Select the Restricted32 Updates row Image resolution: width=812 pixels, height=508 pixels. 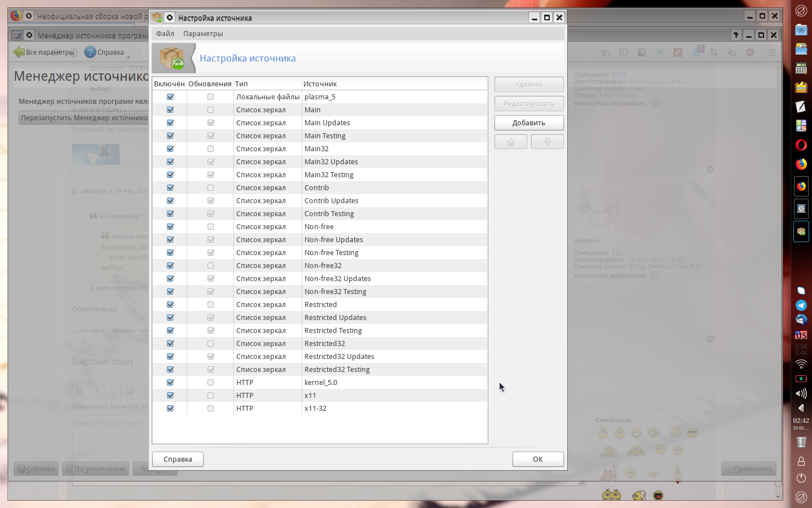pyautogui.click(x=339, y=357)
